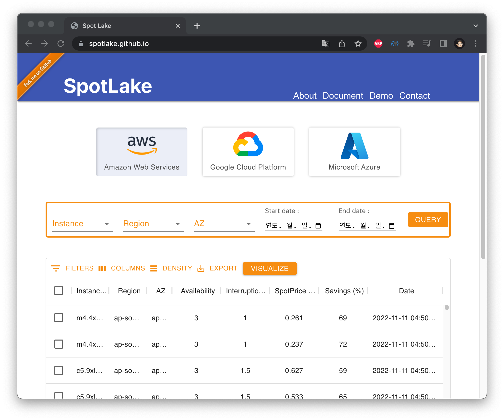
Task: Click the VISUALIZE button
Action: [270, 268]
